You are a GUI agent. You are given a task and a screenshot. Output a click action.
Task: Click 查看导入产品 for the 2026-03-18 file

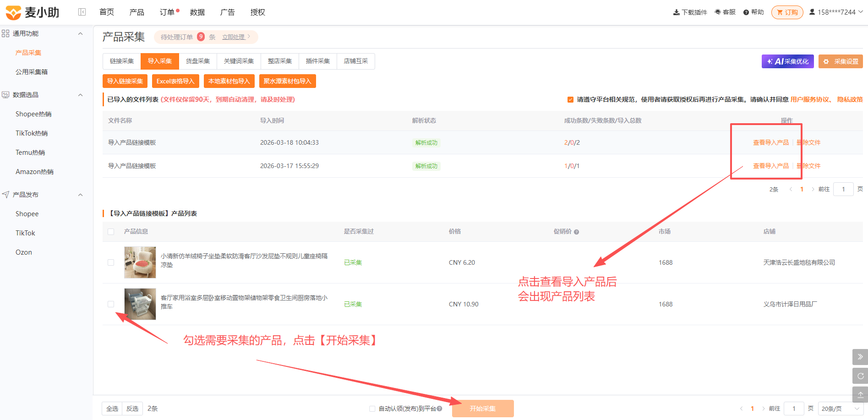[771, 142]
